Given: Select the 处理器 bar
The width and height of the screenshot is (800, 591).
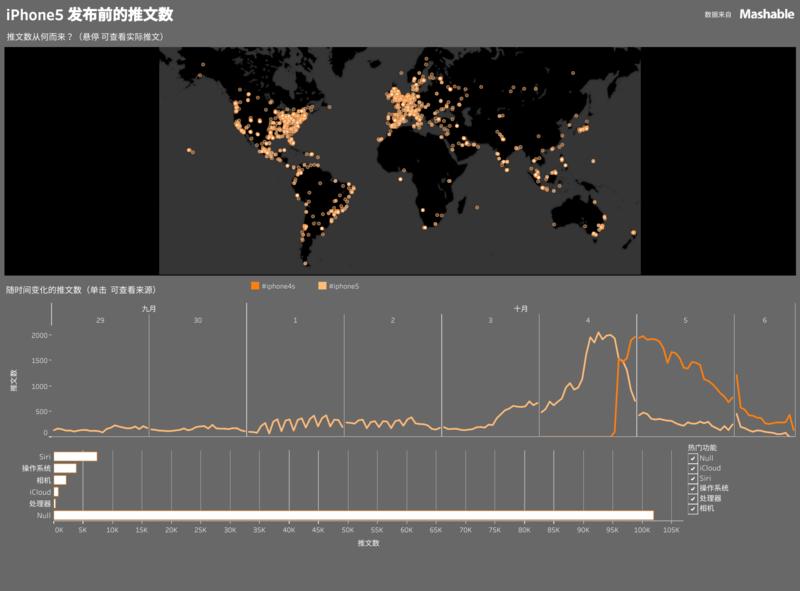Looking at the screenshot, I should tap(57, 501).
